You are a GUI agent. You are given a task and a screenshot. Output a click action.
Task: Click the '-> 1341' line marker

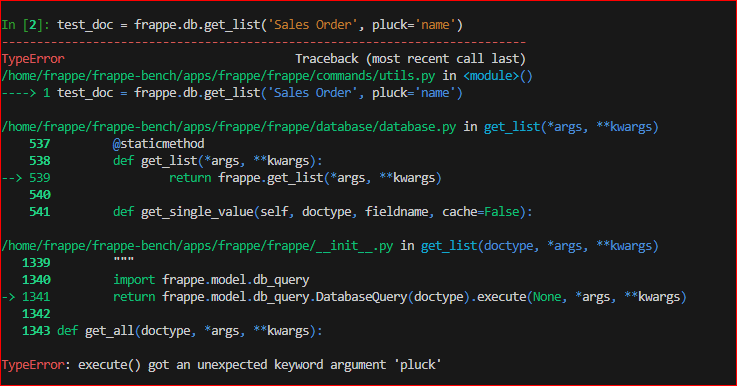pos(26,297)
